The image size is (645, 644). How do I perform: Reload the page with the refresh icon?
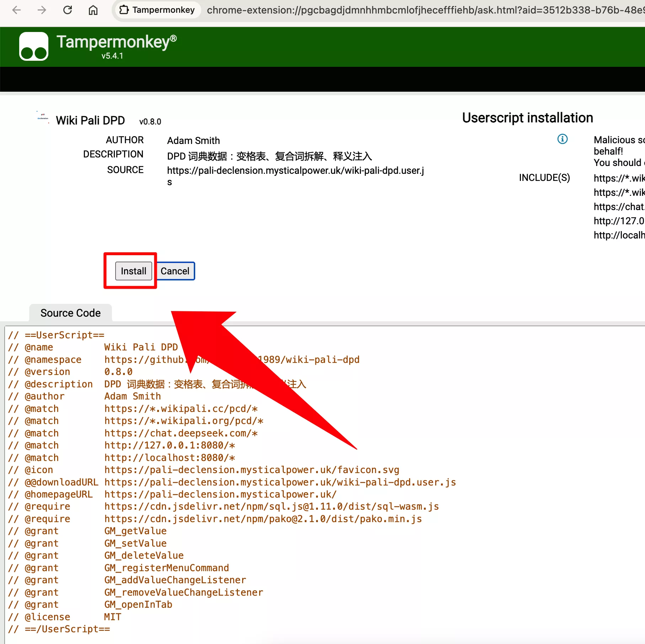(68, 10)
